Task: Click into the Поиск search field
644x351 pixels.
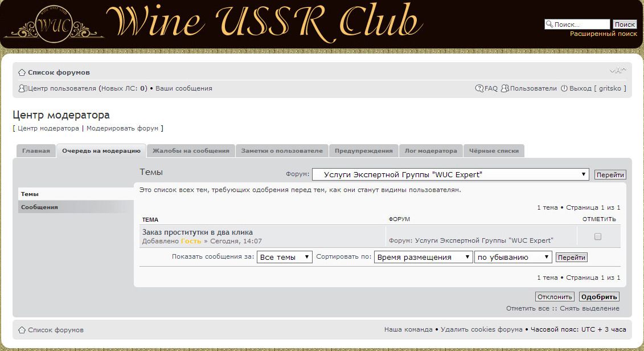Action: [x=580, y=25]
